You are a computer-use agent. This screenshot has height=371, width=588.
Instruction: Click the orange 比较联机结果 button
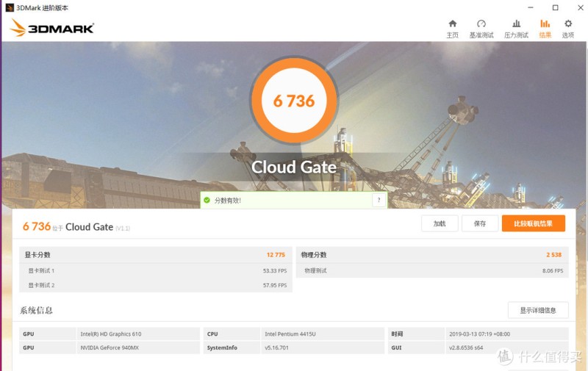tap(534, 224)
